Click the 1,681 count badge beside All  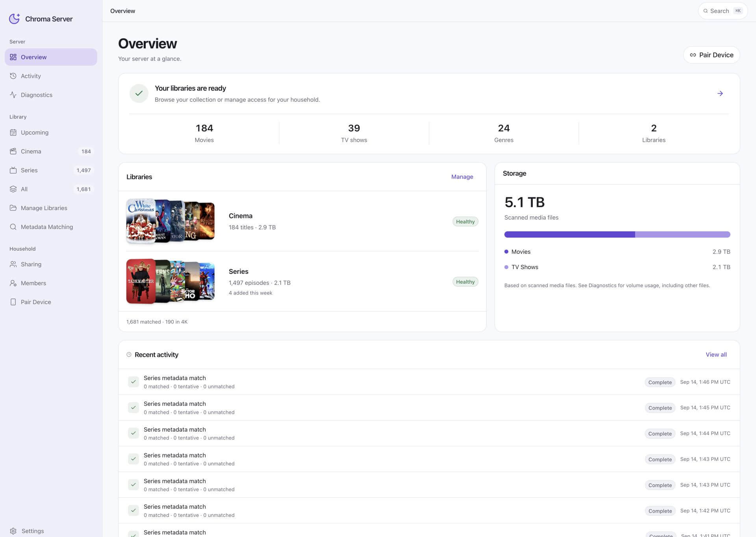(x=83, y=189)
